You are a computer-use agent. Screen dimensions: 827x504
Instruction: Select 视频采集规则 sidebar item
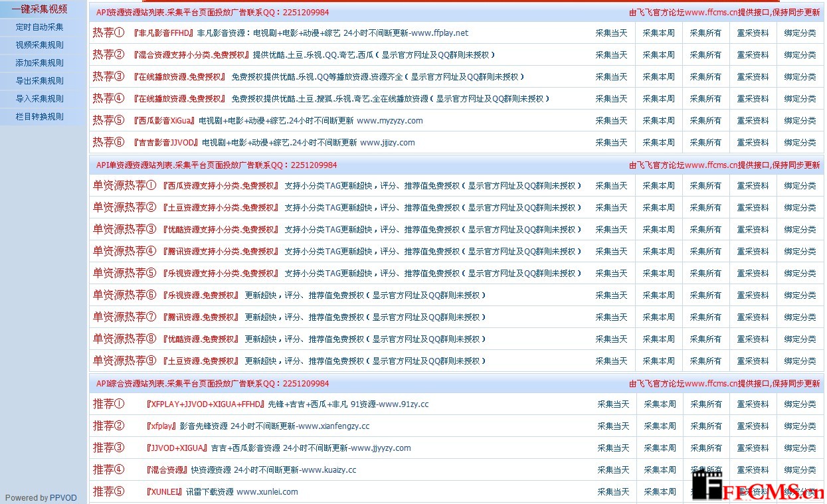click(x=40, y=45)
